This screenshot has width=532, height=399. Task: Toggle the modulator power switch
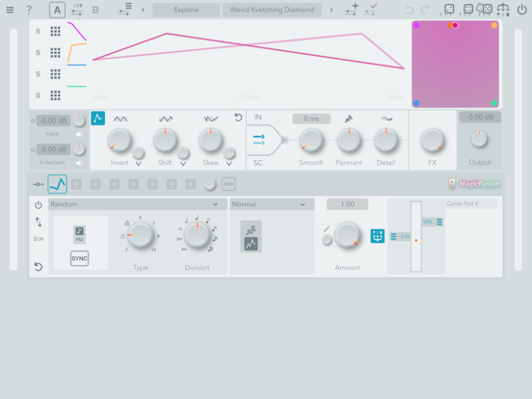click(39, 204)
